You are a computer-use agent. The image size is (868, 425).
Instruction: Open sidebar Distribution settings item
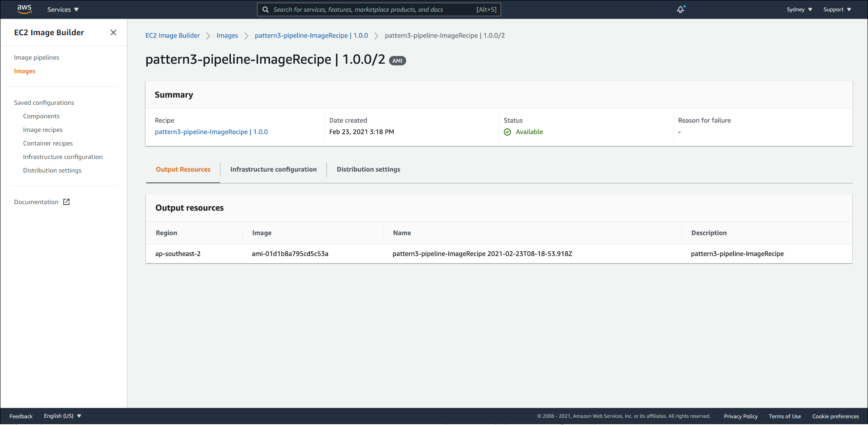click(x=52, y=170)
